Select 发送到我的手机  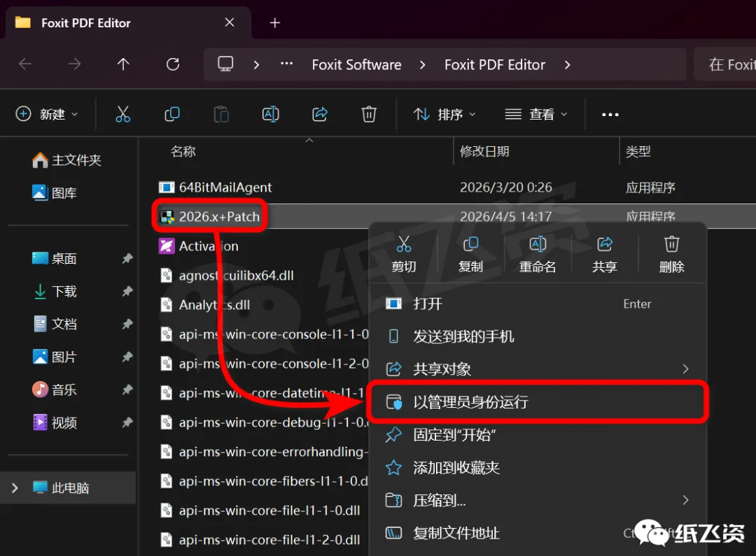537,336
